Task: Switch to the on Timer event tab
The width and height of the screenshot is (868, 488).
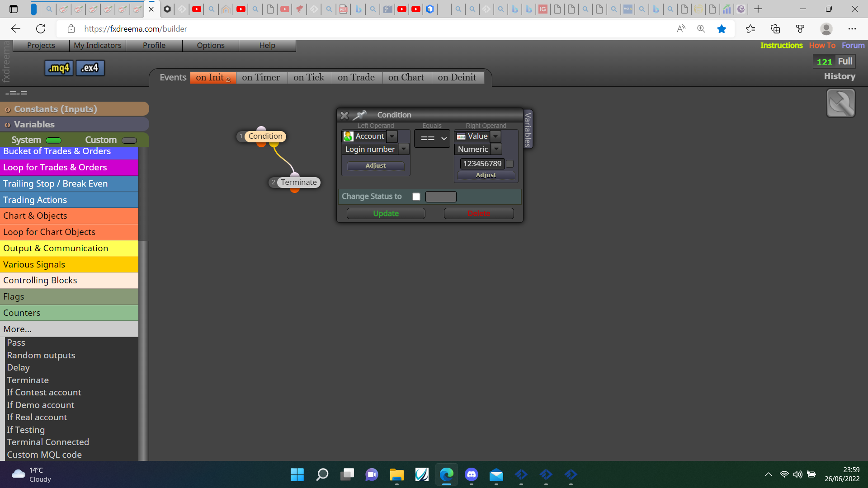Action: tap(261, 77)
